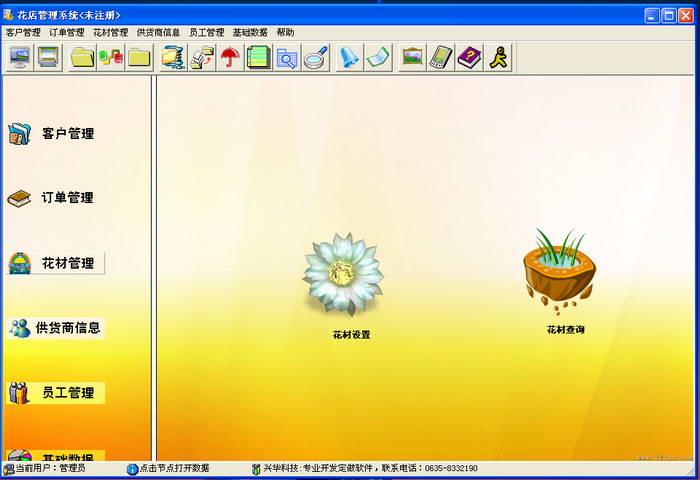Click 当前用户：管理员 in status bar

(x=50, y=468)
